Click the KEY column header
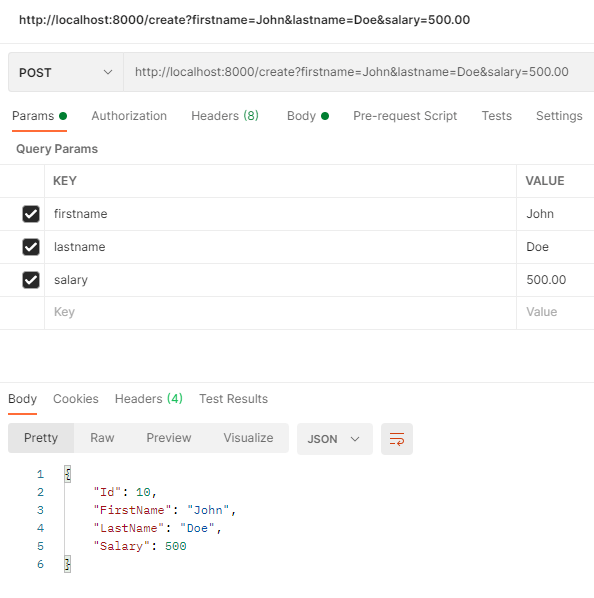 pyautogui.click(x=65, y=181)
